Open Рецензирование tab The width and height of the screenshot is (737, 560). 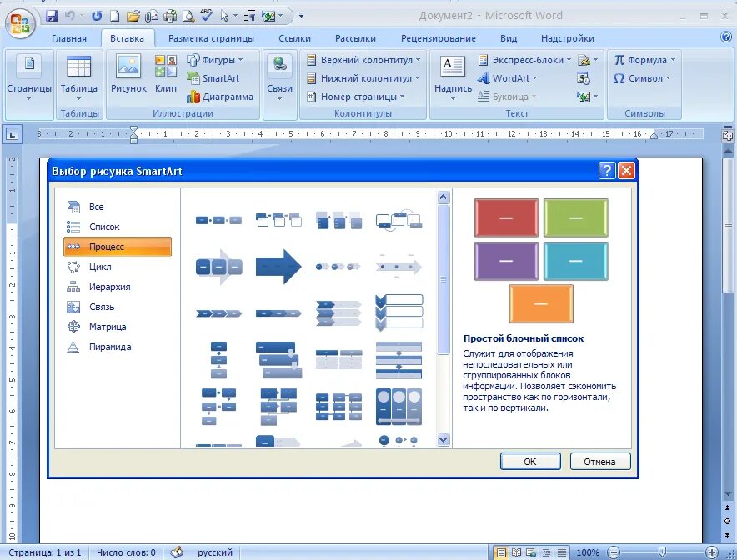(438, 38)
